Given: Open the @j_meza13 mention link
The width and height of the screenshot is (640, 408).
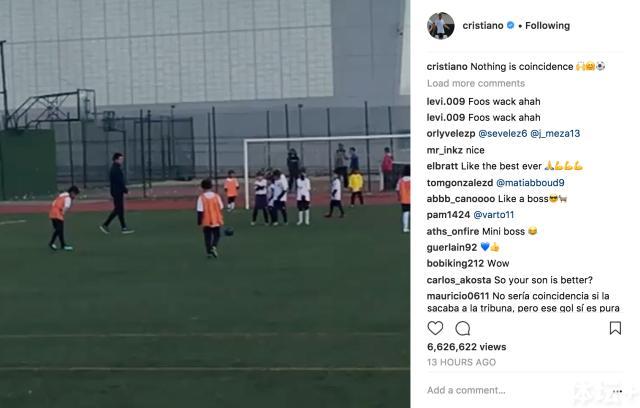Looking at the screenshot, I should click(555, 133).
